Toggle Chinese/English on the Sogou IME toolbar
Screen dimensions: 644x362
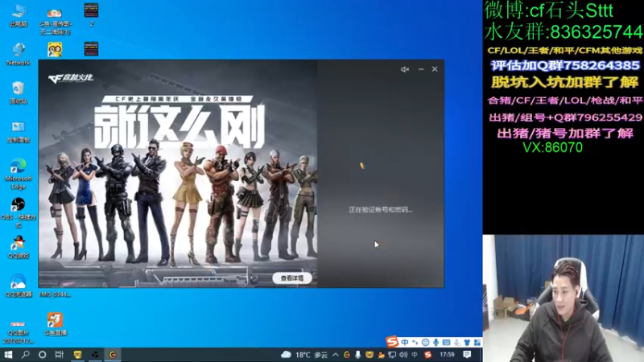(x=405, y=342)
